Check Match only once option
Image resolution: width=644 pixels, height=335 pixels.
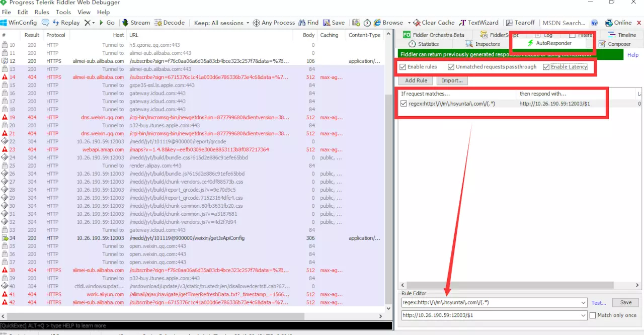pyautogui.click(x=593, y=315)
